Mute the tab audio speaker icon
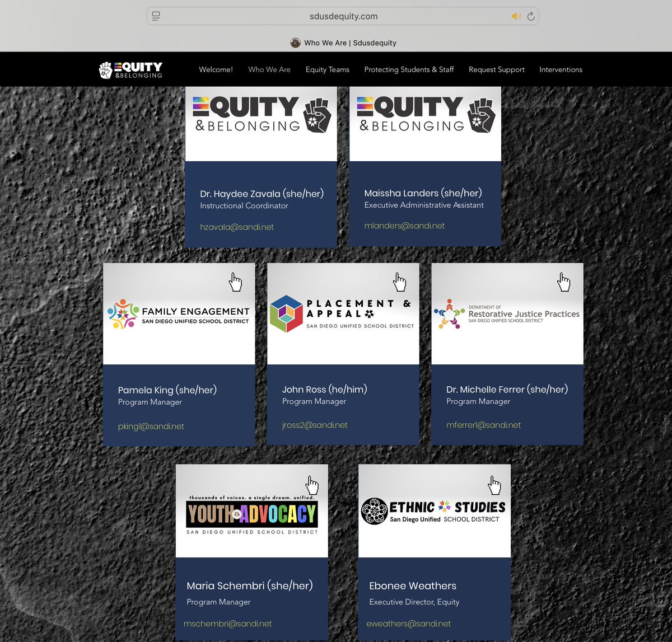Image resolution: width=672 pixels, height=642 pixels. tap(516, 16)
